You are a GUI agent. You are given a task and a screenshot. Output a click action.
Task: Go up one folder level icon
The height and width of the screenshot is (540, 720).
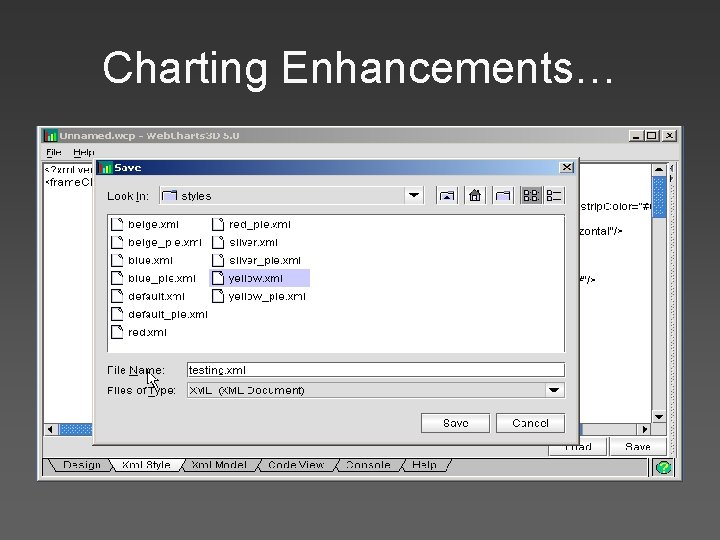pos(447,196)
